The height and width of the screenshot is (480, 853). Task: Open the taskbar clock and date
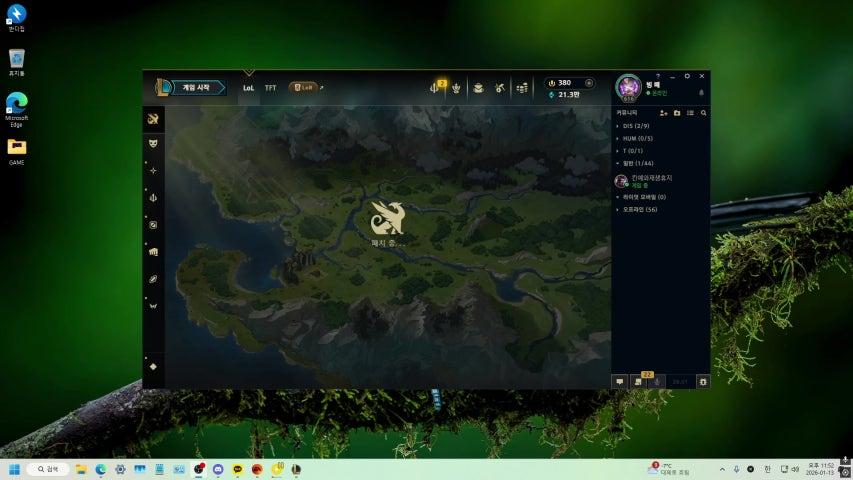click(820, 469)
